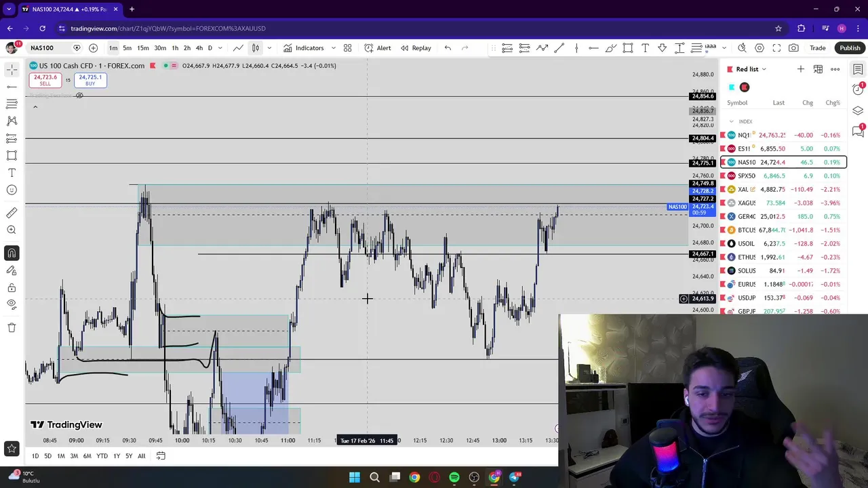Open the quick search icon in top toolbar
Image resolution: width=868 pixels, height=488 pixels.
coord(742,48)
